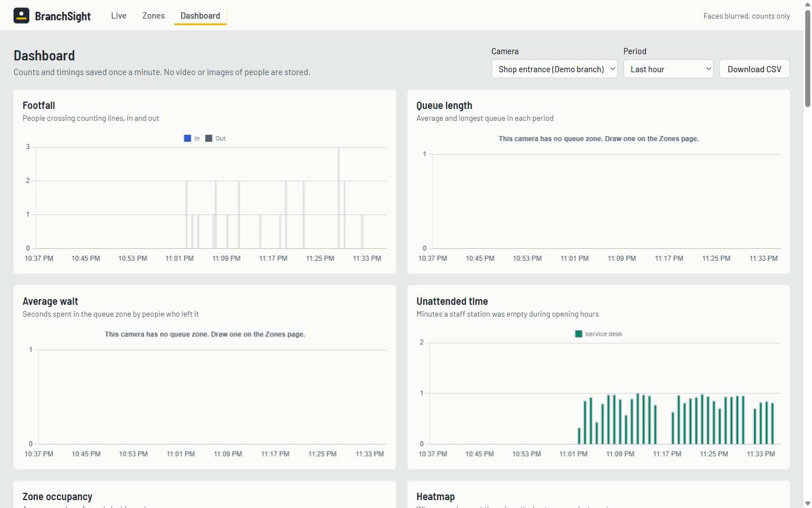Click "Minutes a staff station was empty" subtitle
This screenshot has width=812, height=508.
(507, 314)
